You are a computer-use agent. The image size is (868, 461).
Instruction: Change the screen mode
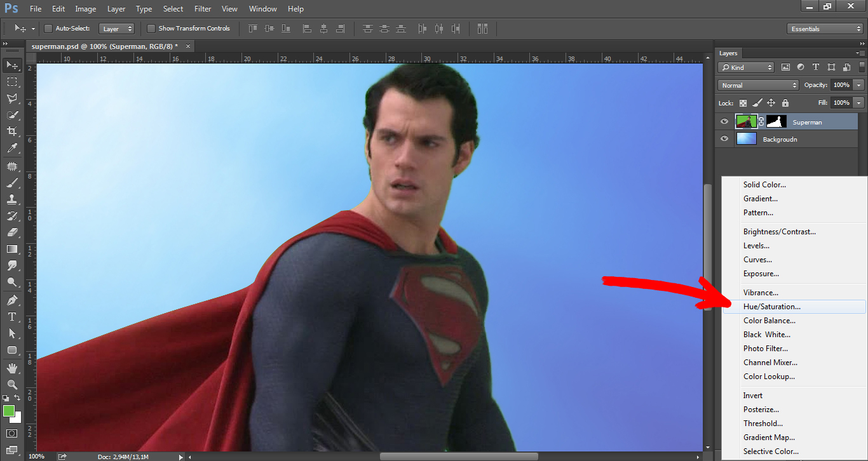11,450
